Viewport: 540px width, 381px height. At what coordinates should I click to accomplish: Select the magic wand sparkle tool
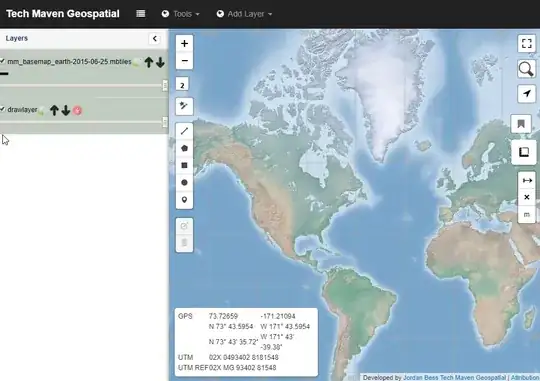(x=184, y=106)
